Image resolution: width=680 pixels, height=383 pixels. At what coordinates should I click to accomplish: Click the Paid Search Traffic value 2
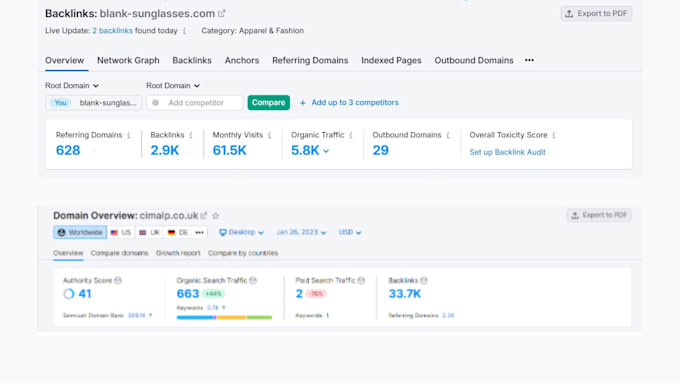(x=299, y=294)
